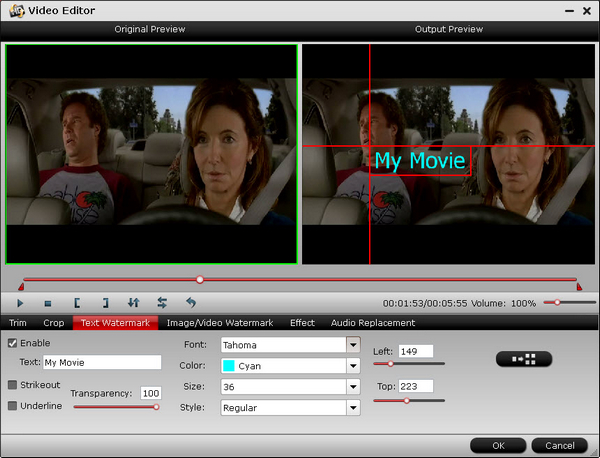Open the Effect tab
Image resolution: width=600 pixels, height=458 pixels.
(x=302, y=323)
